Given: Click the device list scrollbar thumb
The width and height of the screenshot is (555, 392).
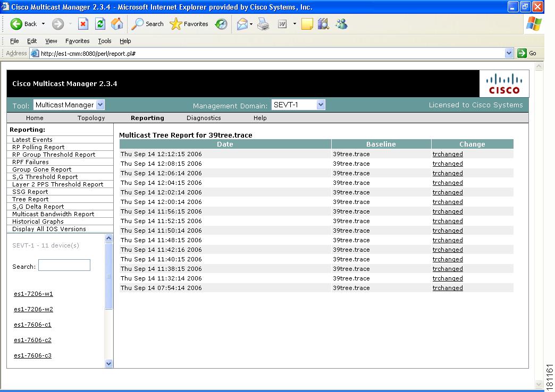Looking at the screenshot, I should point(108,276).
